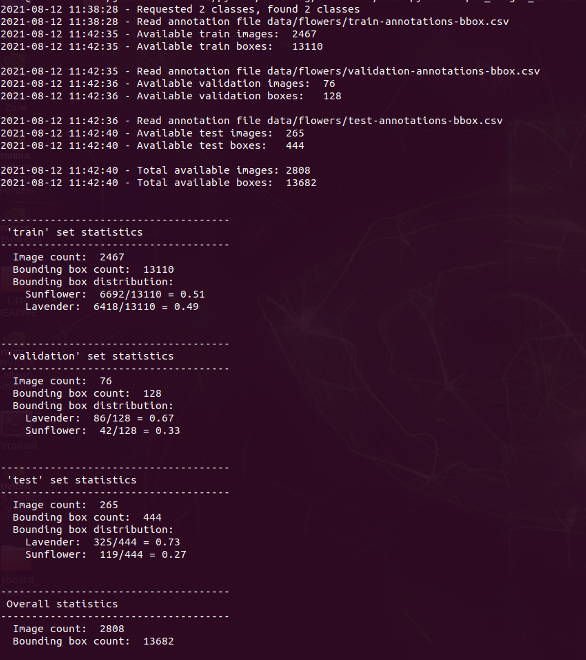This screenshot has height=660, width=586.
Task: Click the Overall statistics heading
Action: point(62,604)
